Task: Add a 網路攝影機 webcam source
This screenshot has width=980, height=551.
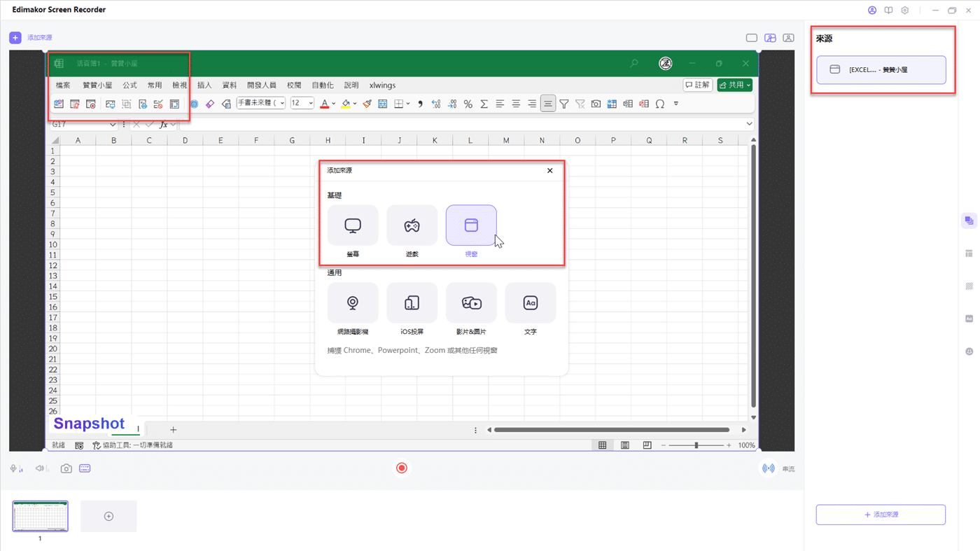Action: point(353,303)
